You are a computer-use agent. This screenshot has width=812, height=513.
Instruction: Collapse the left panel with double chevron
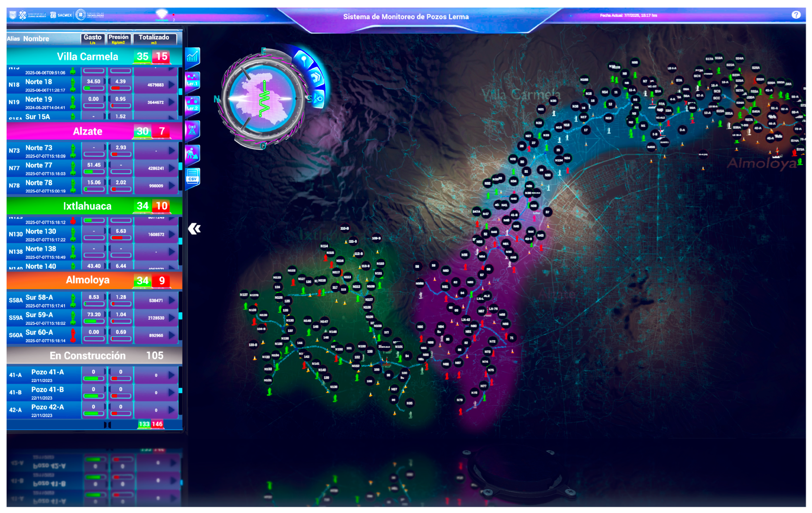pos(194,229)
